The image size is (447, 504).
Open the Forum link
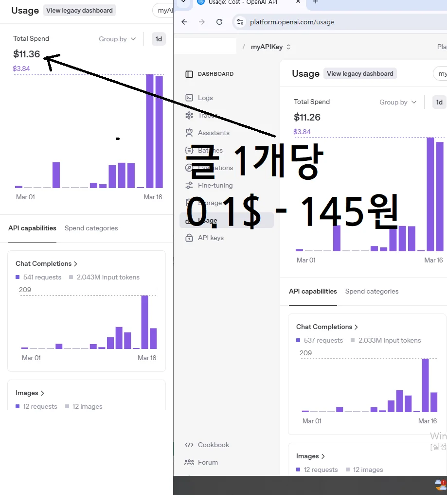click(x=208, y=462)
